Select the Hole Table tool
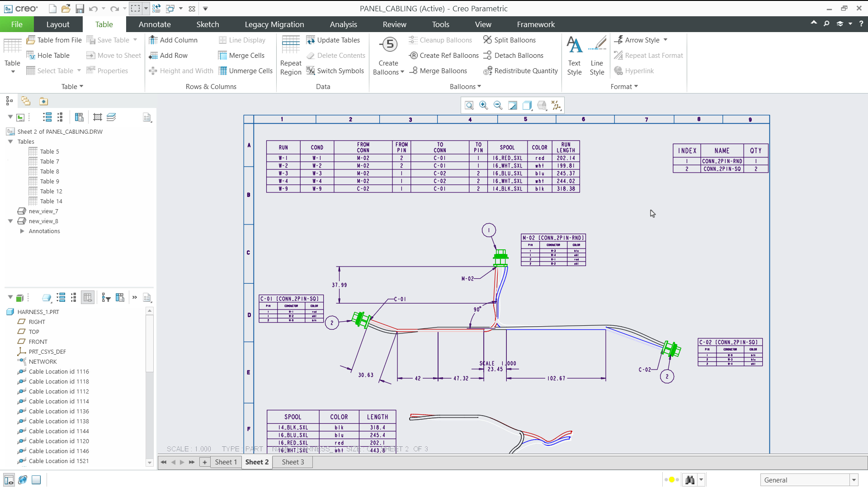Screen dimensions: 868x487 click(x=48, y=55)
